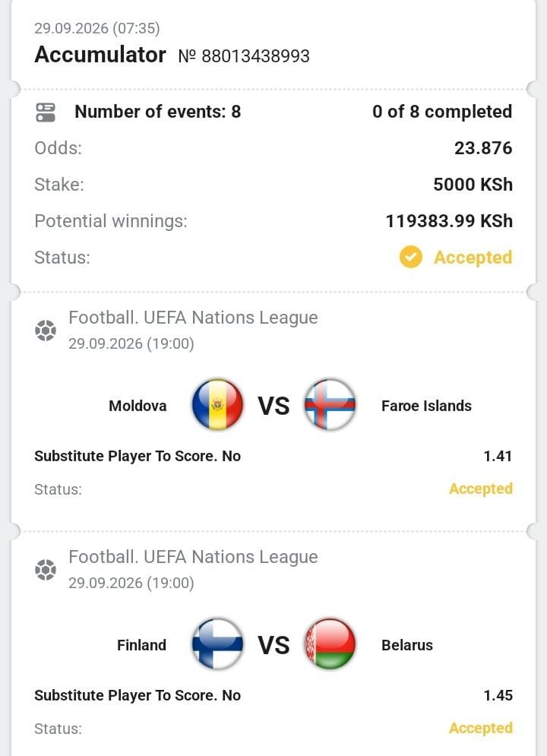The height and width of the screenshot is (756, 547).
Task: Open the Belarus team name
Action: pyautogui.click(x=407, y=645)
